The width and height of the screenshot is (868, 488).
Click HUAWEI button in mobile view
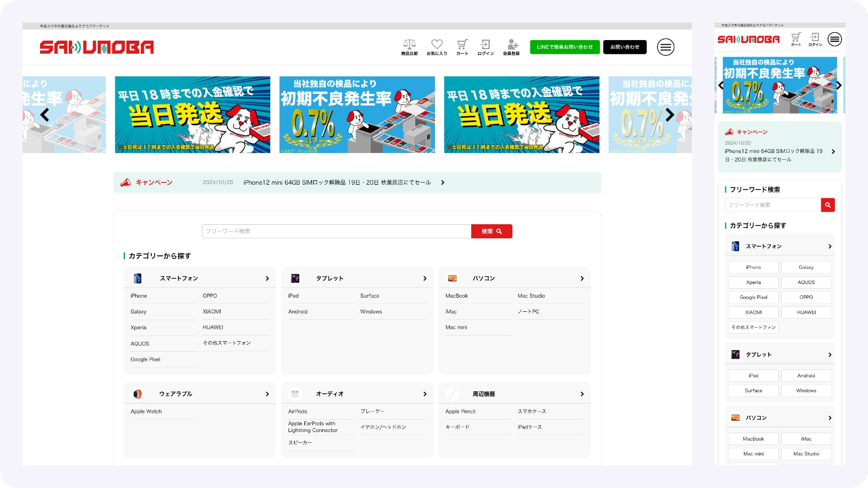pos(806,312)
